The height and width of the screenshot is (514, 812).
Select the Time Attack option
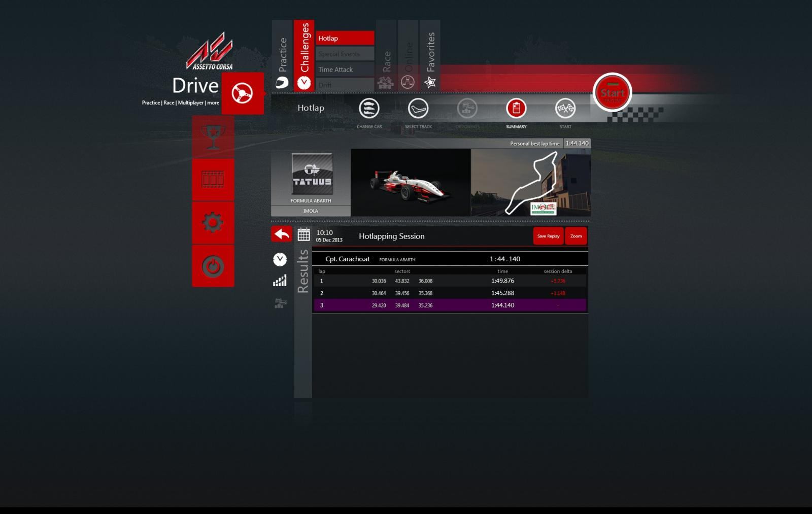[345, 70]
